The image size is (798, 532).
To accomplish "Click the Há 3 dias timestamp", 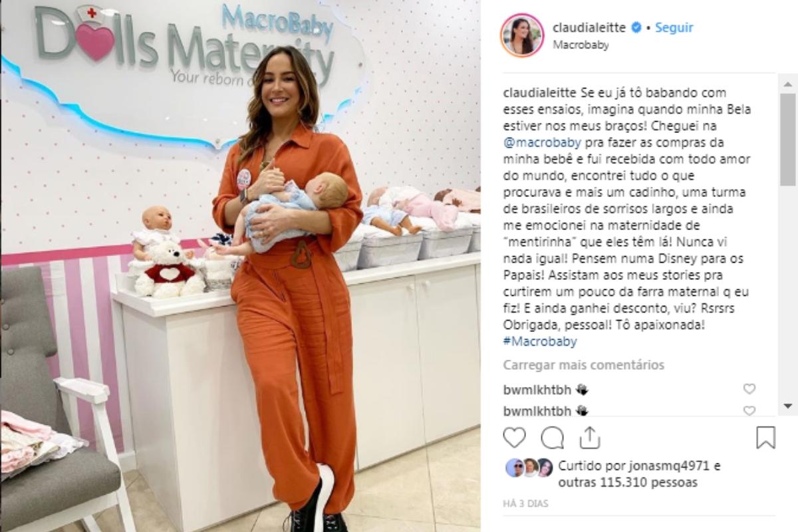I will click(x=526, y=503).
